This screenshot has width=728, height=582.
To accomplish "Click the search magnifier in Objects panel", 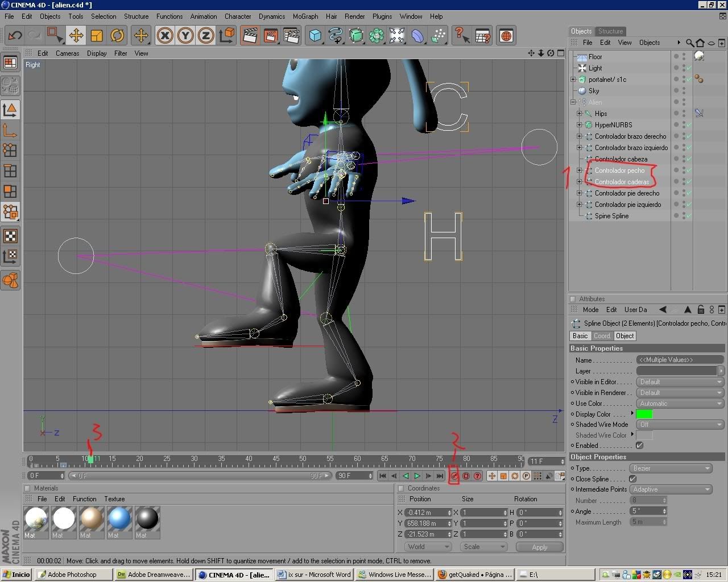I will point(689,43).
